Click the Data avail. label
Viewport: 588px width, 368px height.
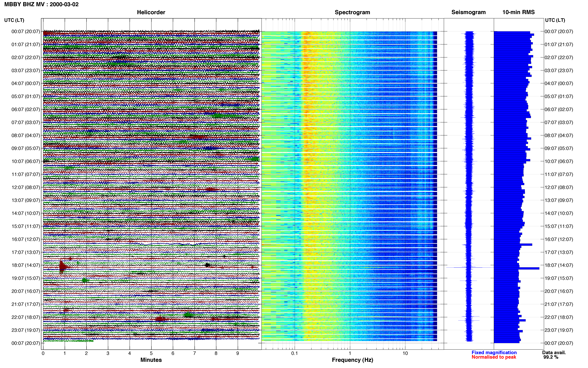click(x=554, y=352)
